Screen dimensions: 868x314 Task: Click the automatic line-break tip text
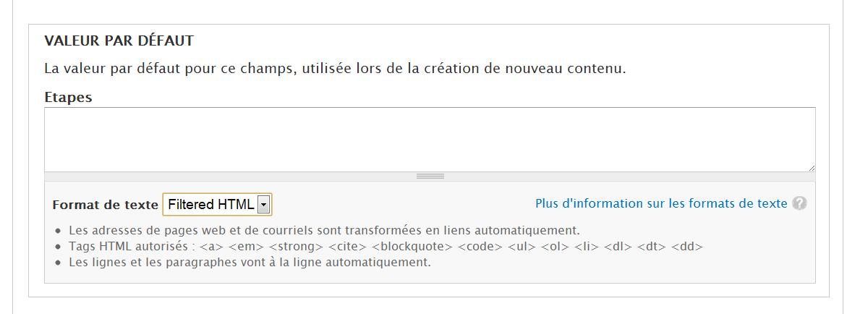[x=250, y=262]
